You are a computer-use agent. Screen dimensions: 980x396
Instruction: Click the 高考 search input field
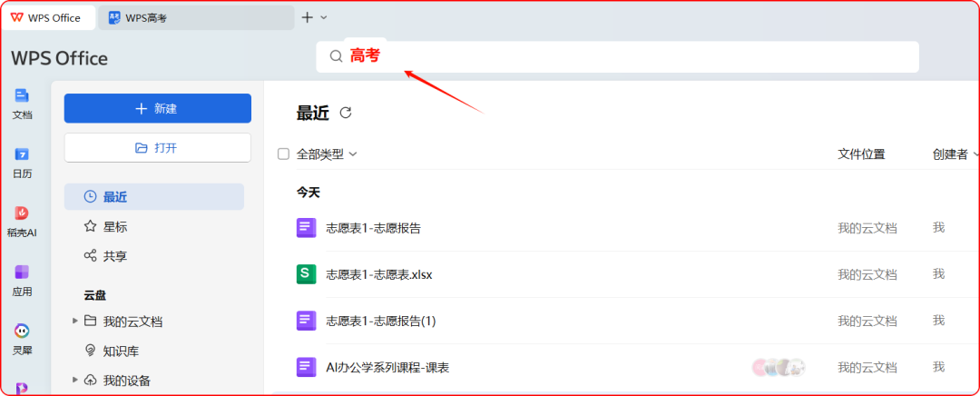(x=618, y=56)
